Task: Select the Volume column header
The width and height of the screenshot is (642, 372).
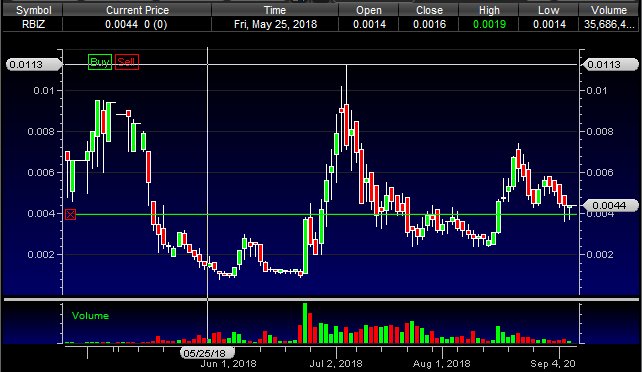Action: [x=609, y=10]
